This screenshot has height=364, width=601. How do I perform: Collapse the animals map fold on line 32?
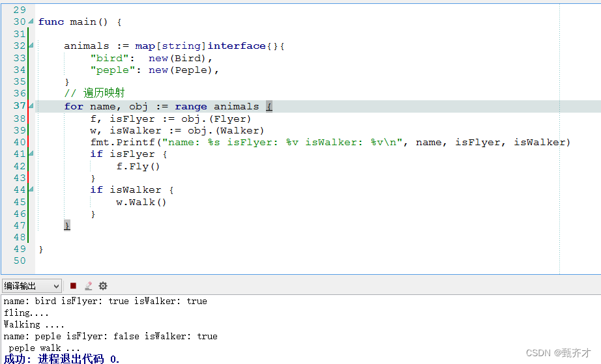(x=31, y=46)
